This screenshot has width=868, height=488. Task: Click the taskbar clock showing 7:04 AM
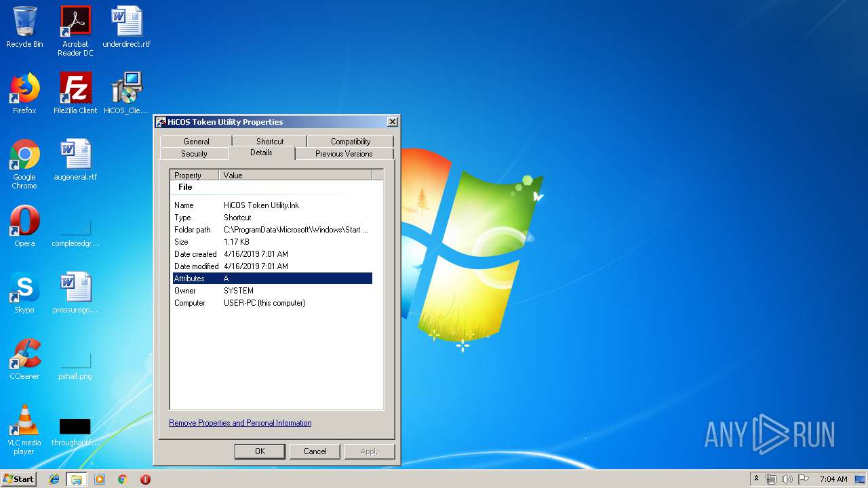tap(833, 479)
